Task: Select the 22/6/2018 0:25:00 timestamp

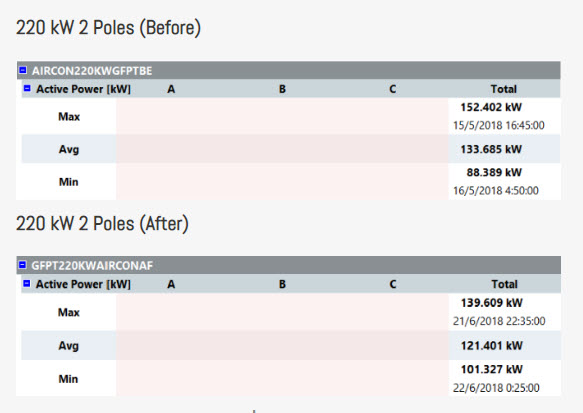Action: click(496, 388)
